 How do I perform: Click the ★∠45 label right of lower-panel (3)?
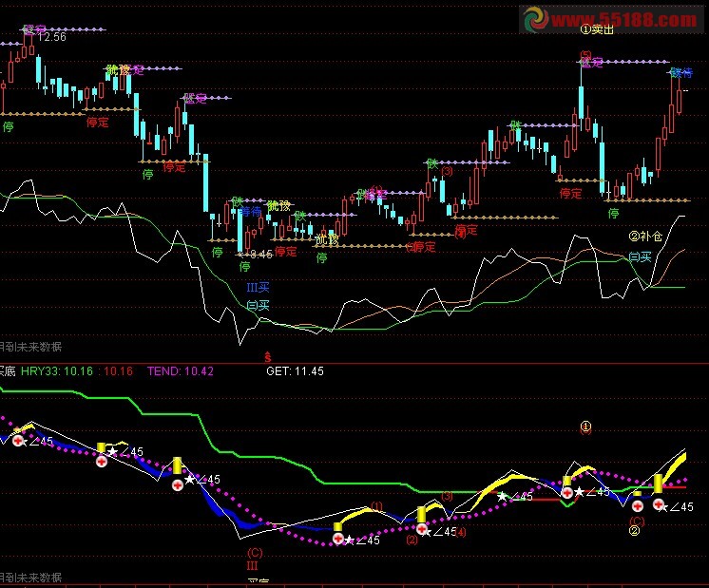coord(515,496)
